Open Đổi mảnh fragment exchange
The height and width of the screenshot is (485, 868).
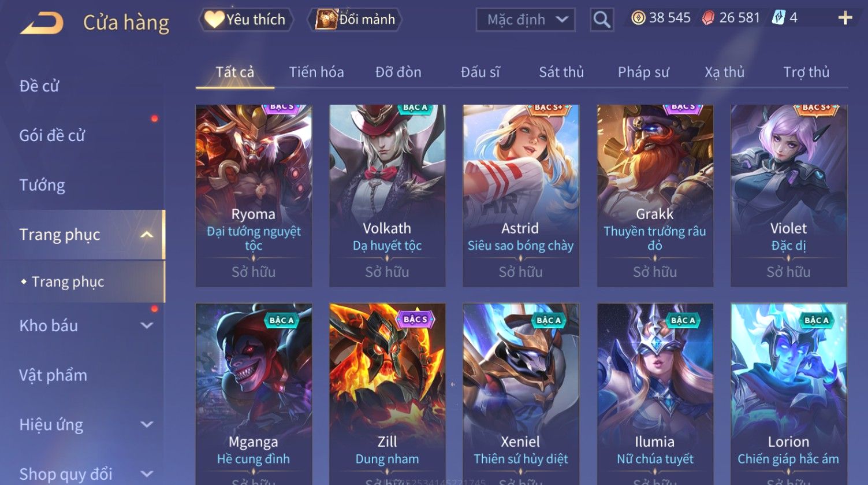pos(356,20)
